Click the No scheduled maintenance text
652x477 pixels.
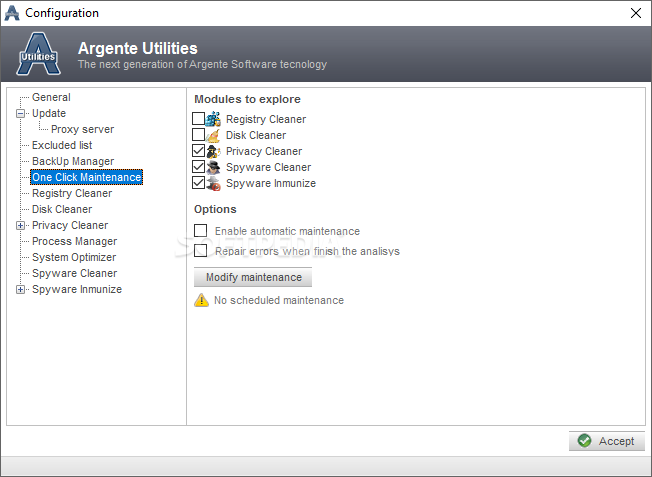coord(279,300)
